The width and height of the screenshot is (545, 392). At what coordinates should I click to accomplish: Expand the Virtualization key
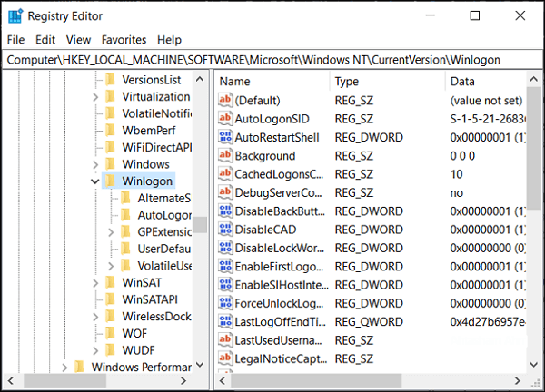click(x=95, y=97)
